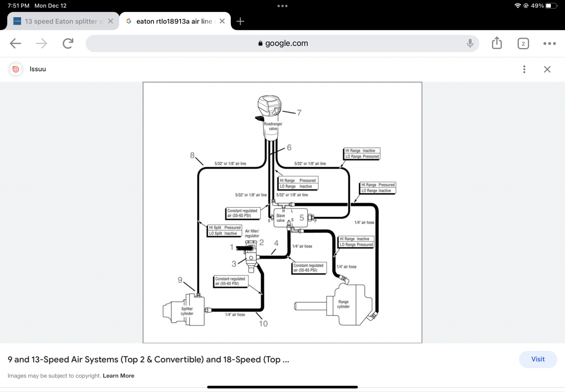The image size is (565, 392).
Task: Open the browser three-dot menu
Action: 550,43
